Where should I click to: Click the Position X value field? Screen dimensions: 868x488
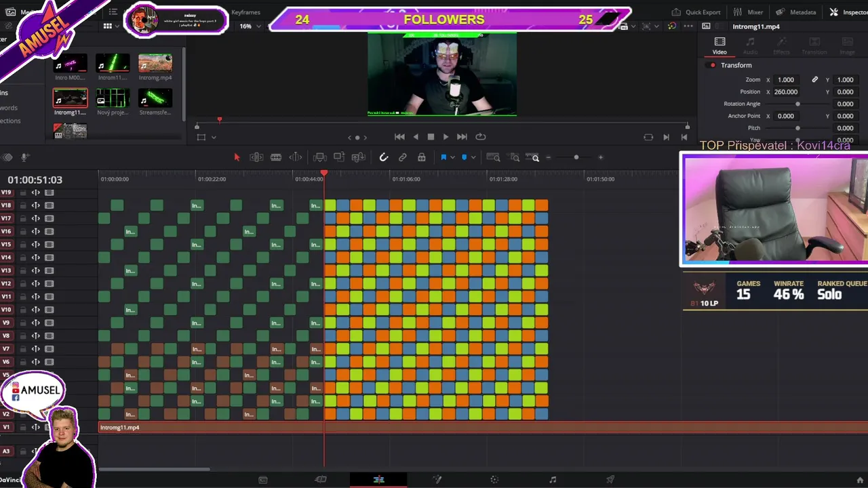pyautogui.click(x=786, y=91)
